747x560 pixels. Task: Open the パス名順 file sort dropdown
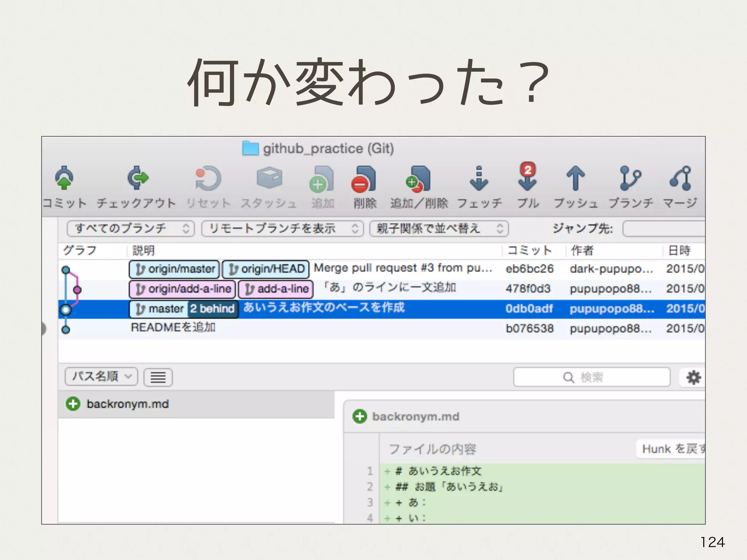(x=101, y=376)
